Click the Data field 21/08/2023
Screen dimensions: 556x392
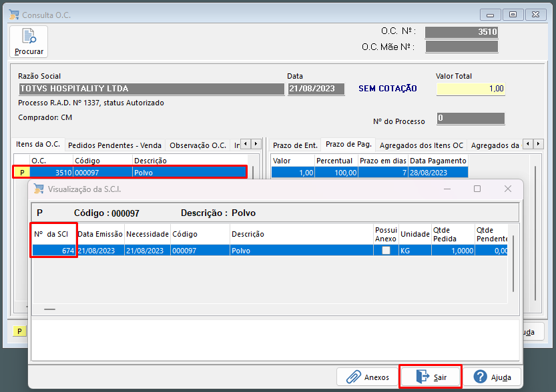click(316, 89)
